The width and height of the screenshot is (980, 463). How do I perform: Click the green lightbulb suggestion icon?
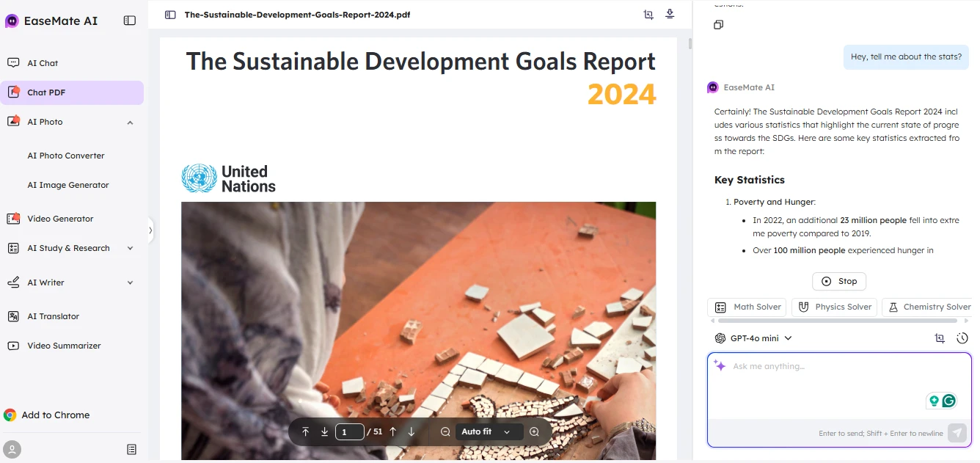934,401
